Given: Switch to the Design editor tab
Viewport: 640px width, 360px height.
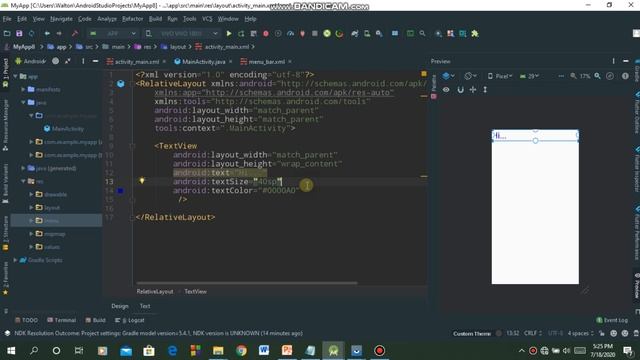Looking at the screenshot, I should click(x=120, y=306).
